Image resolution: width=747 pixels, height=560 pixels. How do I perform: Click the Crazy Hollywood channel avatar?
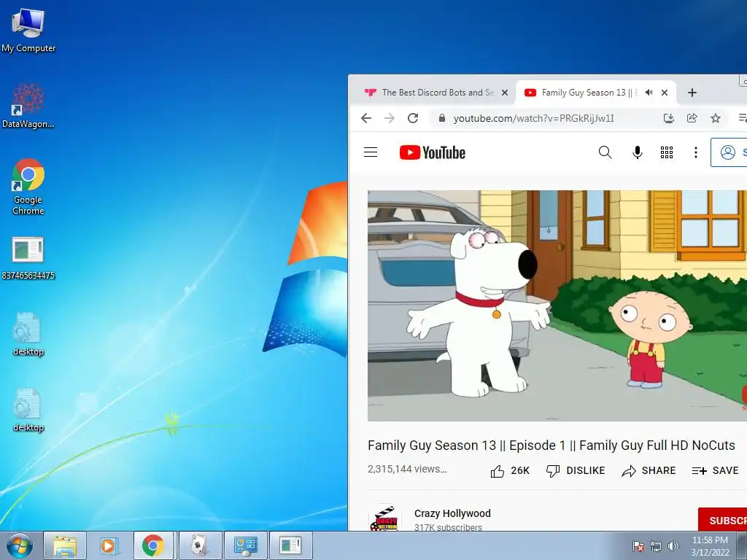(384, 519)
